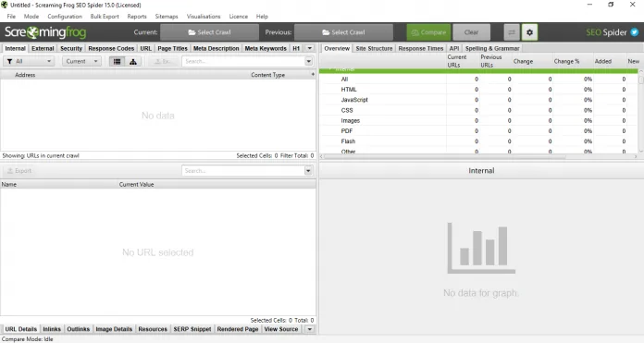The image size is (644, 343).
Task: Click the Screaming Frog logo
Action: (x=45, y=32)
